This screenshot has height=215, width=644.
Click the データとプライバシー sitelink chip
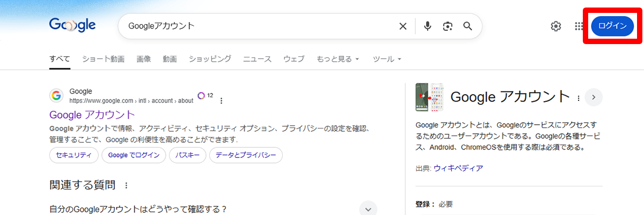246,155
